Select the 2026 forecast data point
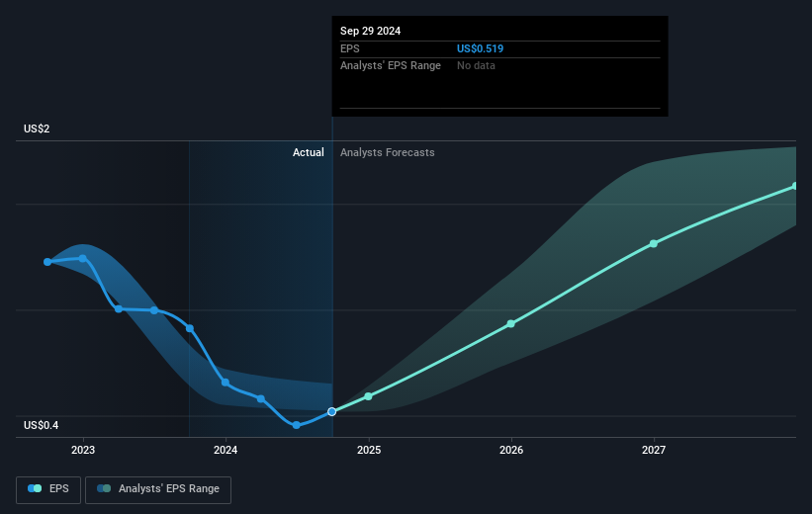 [511, 323]
